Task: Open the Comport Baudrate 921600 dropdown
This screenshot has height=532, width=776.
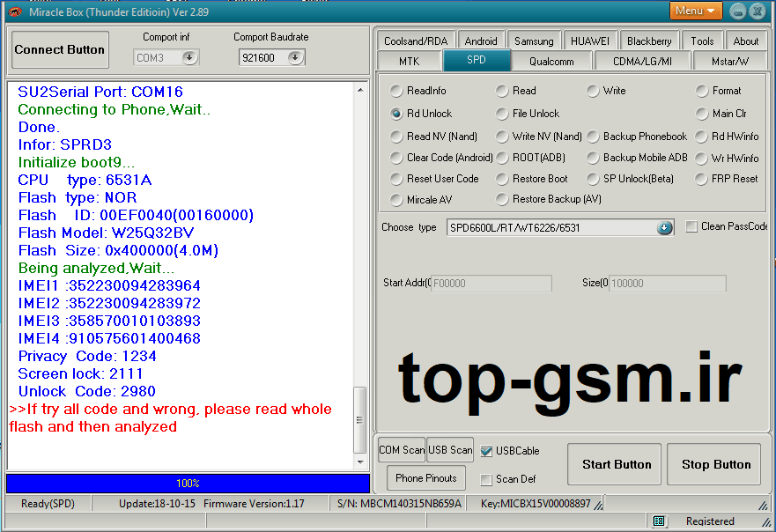Action: point(295,58)
